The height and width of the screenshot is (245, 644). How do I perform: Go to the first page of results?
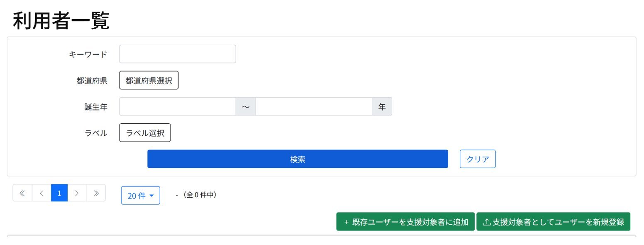coord(22,193)
